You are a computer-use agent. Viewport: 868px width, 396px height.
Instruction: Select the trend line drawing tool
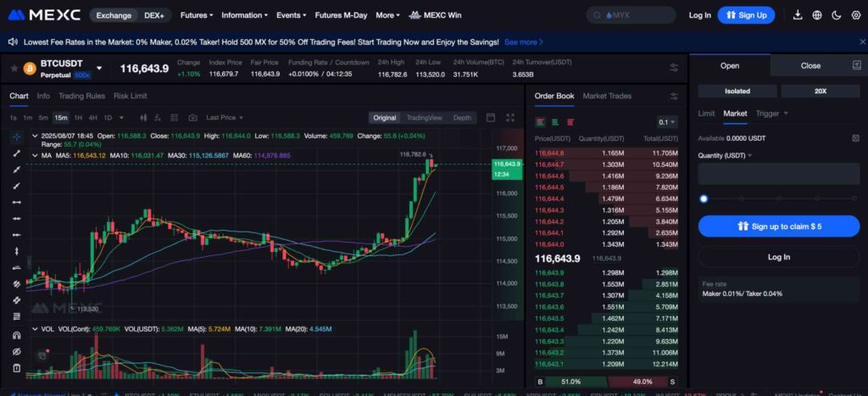pos(17,153)
